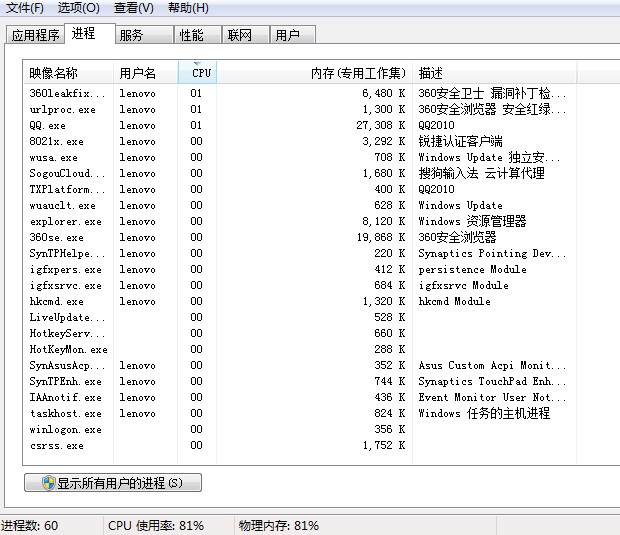Sort by 映像名称 column header
Image resolution: width=620 pixels, height=535 pixels.
coord(68,73)
